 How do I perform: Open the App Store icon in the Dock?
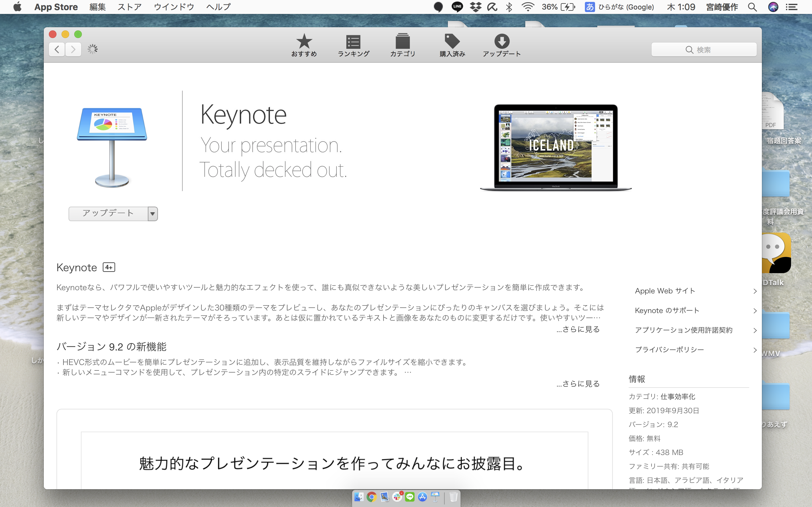[422, 497]
